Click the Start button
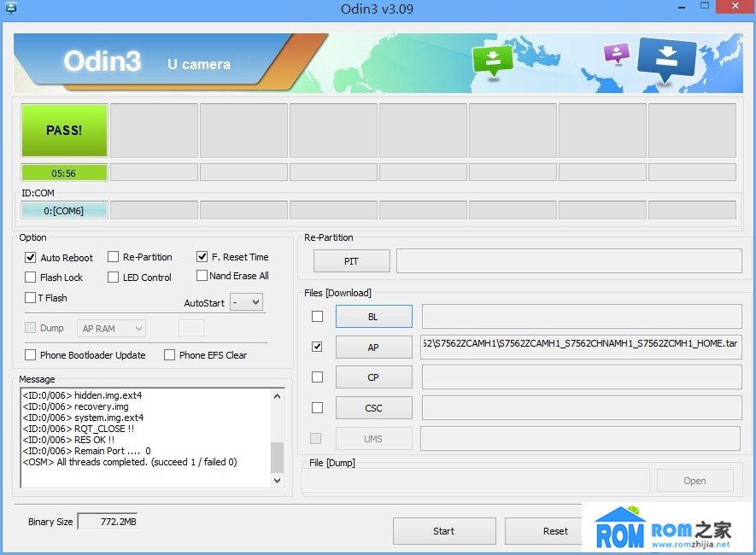This screenshot has width=756, height=555. [x=443, y=531]
